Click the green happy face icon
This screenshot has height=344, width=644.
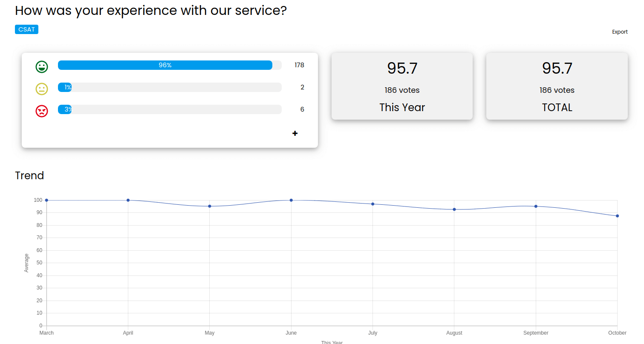[x=41, y=66]
